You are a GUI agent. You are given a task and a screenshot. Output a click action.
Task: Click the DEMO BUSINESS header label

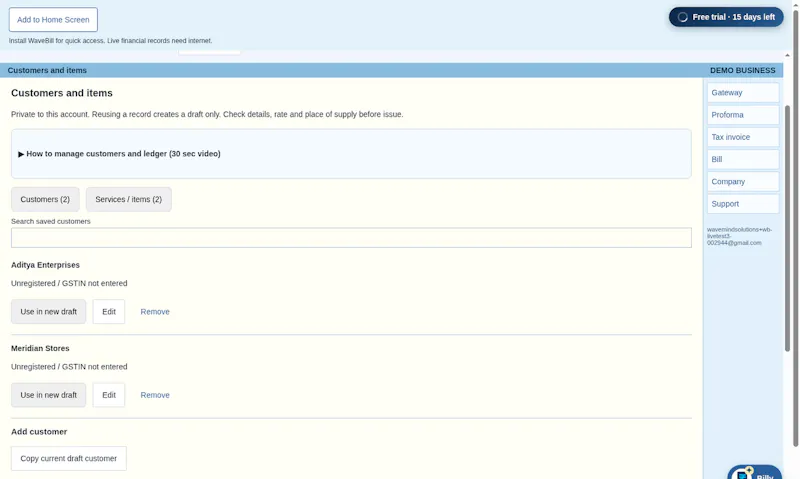742,70
